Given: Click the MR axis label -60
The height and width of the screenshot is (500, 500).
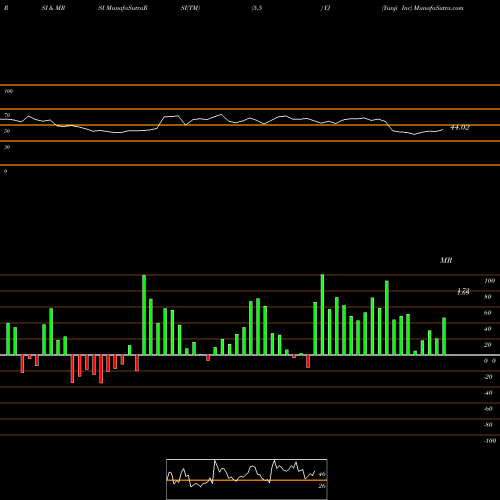Looking at the screenshot, I should pyautogui.click(x=488, y=409).
